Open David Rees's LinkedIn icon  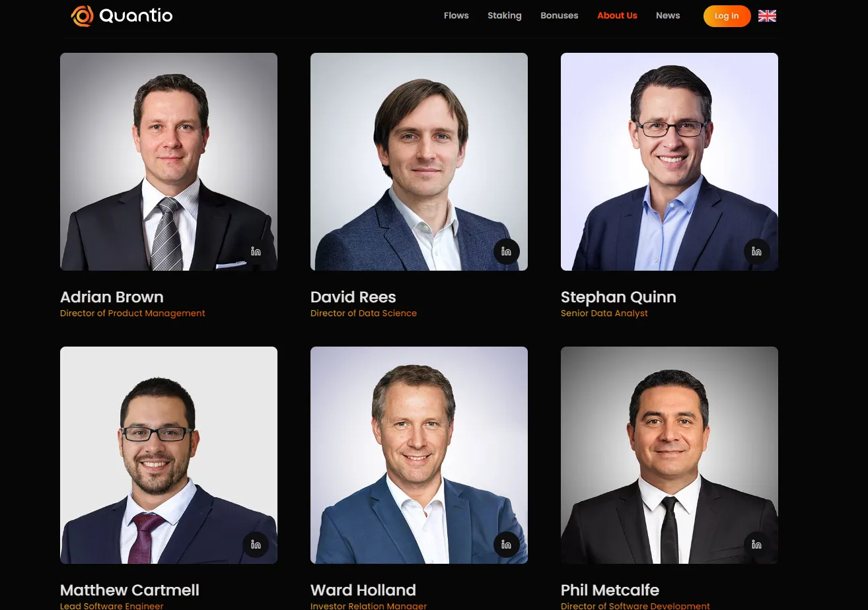tap(507, 252)
